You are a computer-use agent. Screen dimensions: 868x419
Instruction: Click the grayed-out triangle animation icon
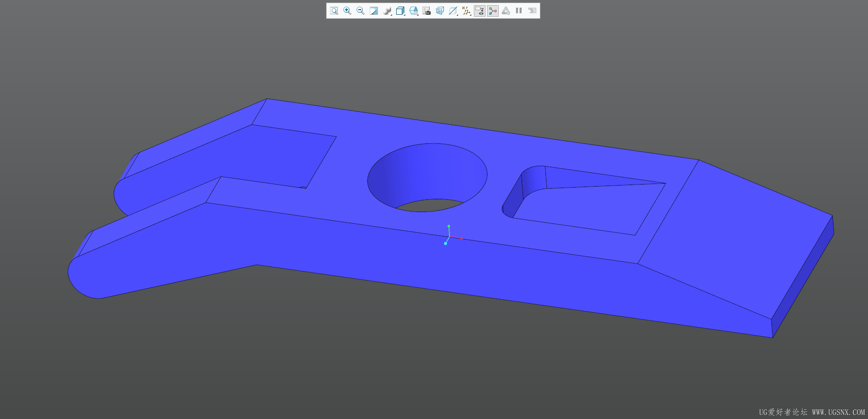pos(506,11)
